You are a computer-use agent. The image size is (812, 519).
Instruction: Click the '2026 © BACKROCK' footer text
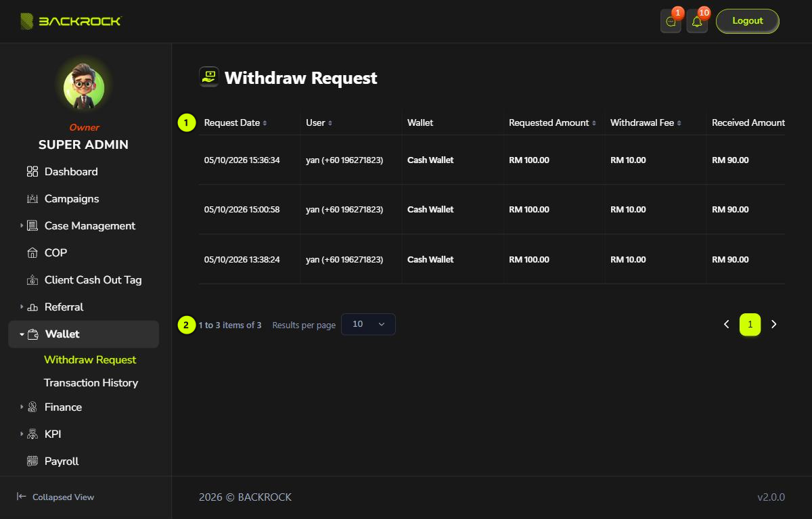click(x=245, y=497)
